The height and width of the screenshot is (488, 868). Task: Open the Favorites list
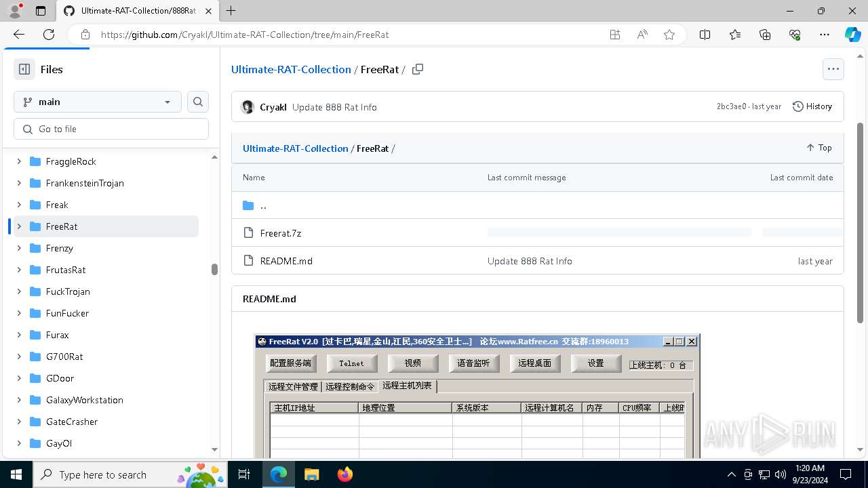(x=735, y=35)
